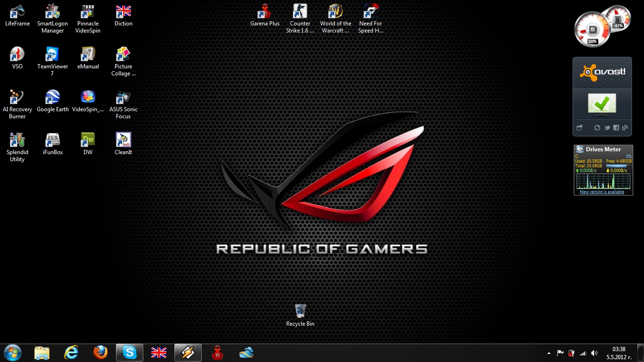Click the Show desktop button
The width and height of the screenshot is (644, 362).
[640, 353]
